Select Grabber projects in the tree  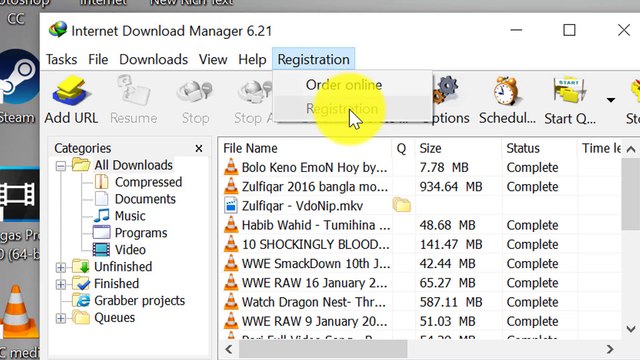pos(139,301)
